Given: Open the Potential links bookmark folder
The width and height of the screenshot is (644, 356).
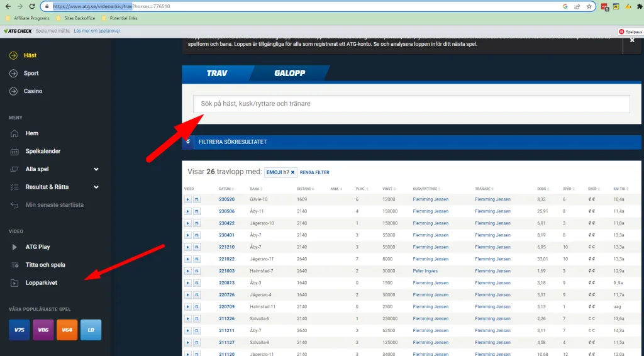Looking at the screenshot, I should 120,18.
